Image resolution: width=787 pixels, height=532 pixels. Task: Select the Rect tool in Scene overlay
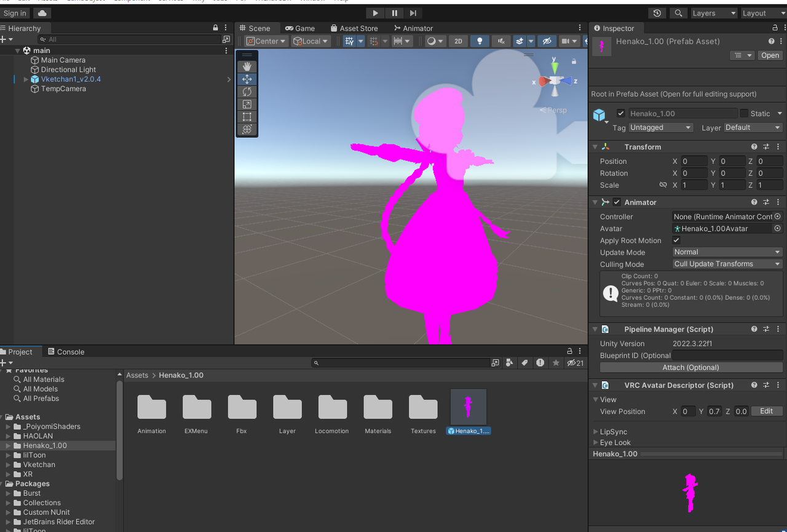247,117
